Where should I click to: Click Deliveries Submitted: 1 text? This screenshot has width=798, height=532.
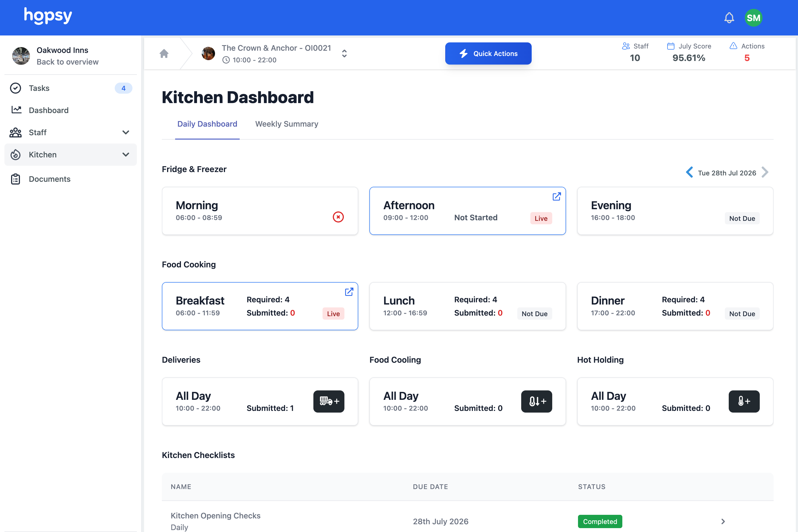(270, 408)
